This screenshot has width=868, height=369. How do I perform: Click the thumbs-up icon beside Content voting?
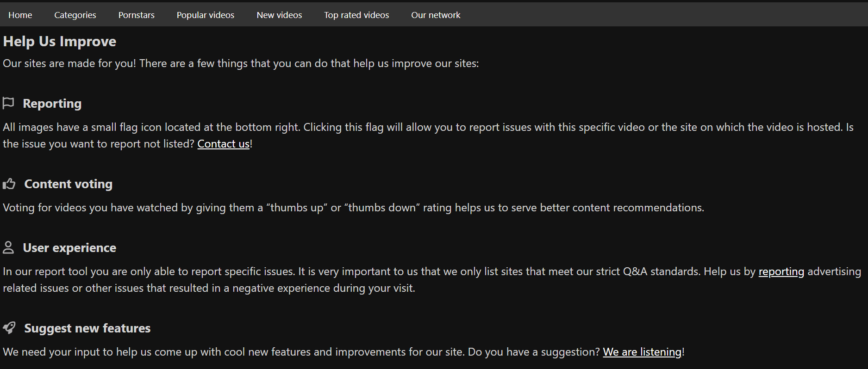[9, 184]
